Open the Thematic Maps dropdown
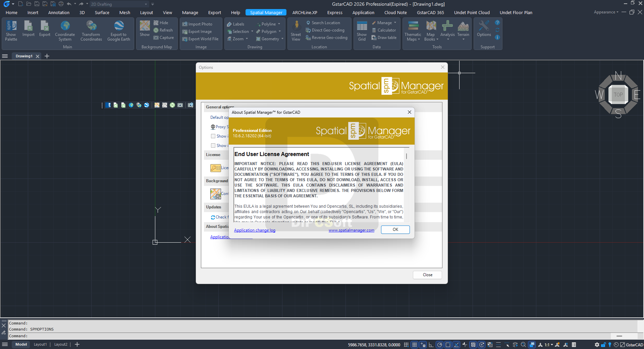This screenshot has height=349, width=644. [413, 31]
